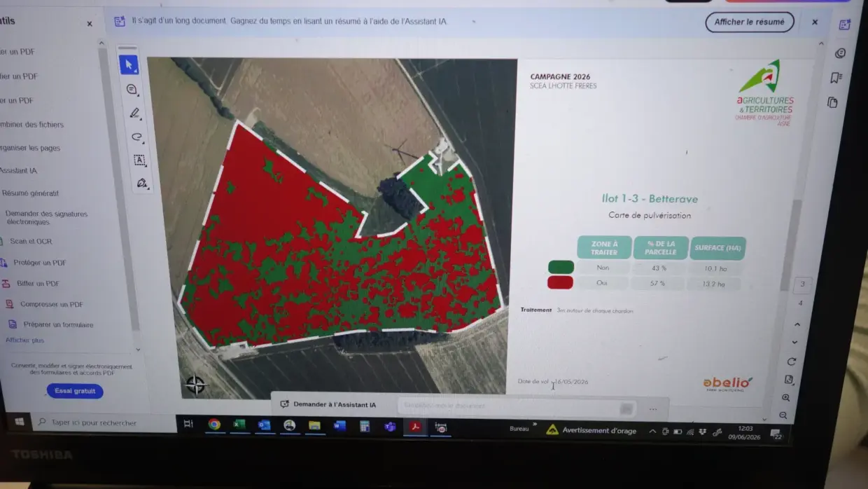Open Préparer un formulaire tool
868x489 pixels.
(51, 324)
